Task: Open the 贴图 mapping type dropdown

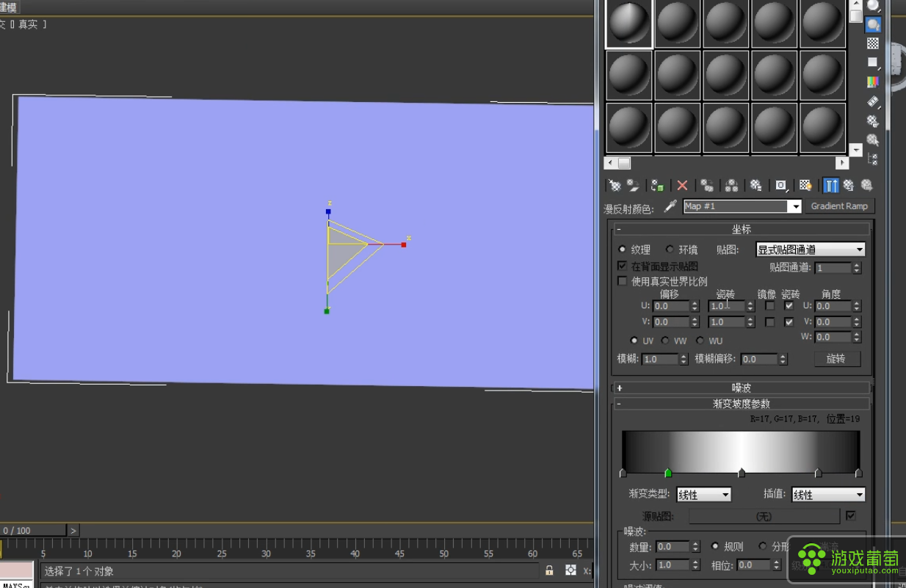Action: (811, 250)
